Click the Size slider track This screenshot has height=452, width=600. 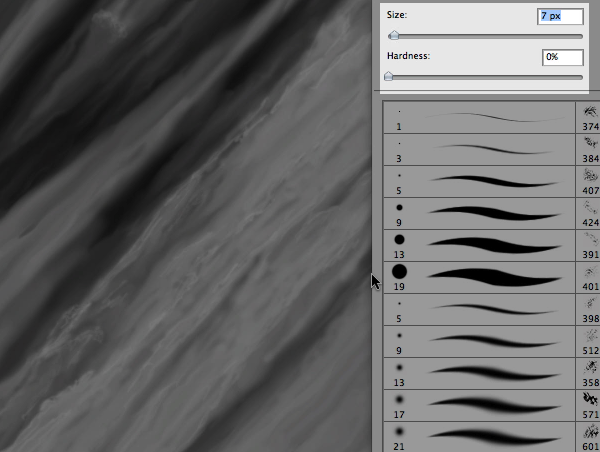(486, 36)
